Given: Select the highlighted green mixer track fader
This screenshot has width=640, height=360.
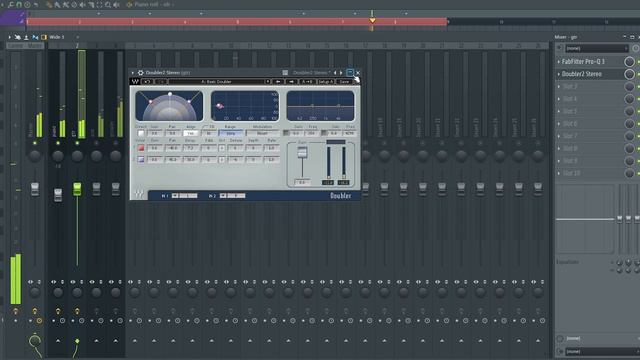Looking at the screenshot, I should pyautogui.click(x=77, y=189).
